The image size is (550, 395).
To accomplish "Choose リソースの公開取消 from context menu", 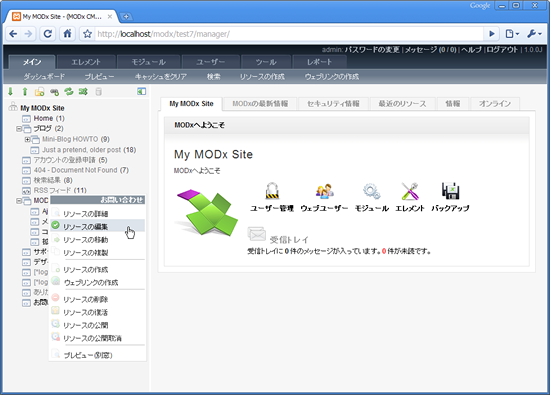I will click(x=98, y=338).
